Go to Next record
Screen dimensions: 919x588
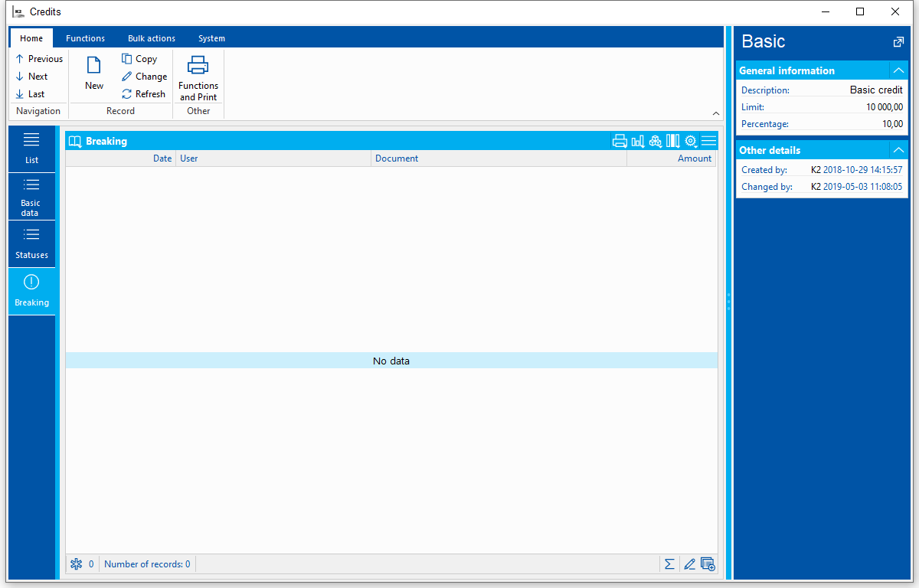[31, 77]
